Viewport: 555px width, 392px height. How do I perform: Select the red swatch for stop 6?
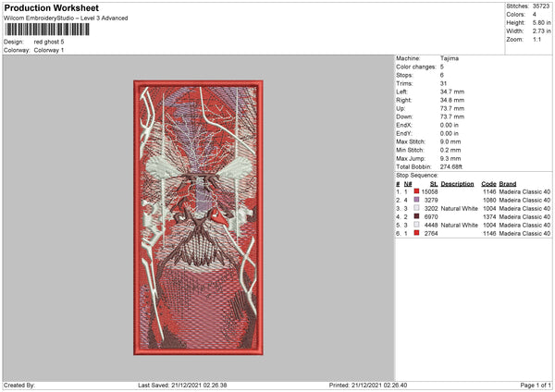pyautogui.click(x=417, y=233)
